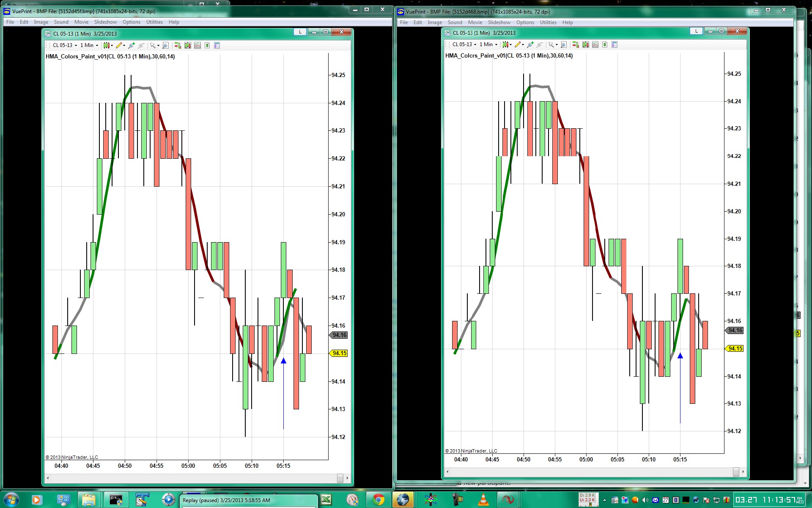Image resolution: width=812 pixels, height=508 pixels.
Task: Click the properties panel icon in right chart toolbar
Action: 614,44
